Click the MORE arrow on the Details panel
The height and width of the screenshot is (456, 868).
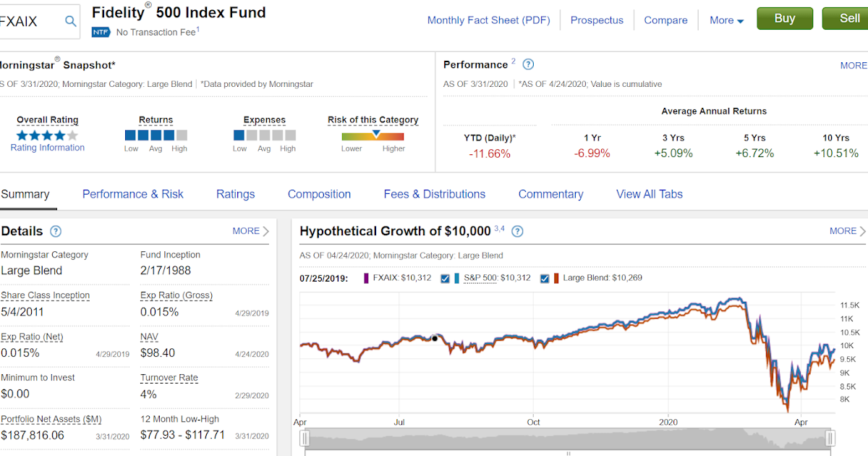[x=250, y=231]
